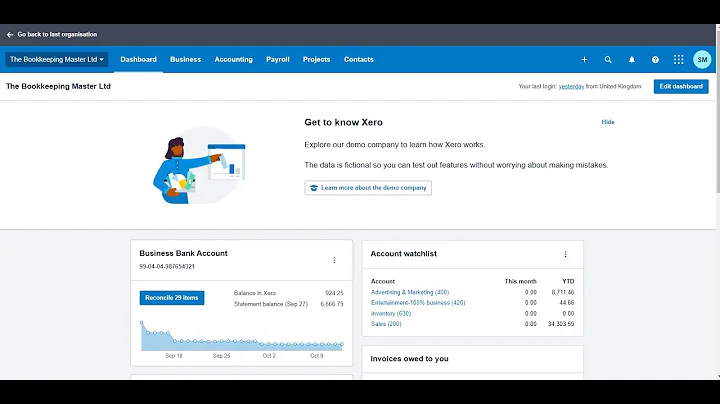Open Account watchlist options menu
This screenshot has width=720, height=404.
click(565, 254)
